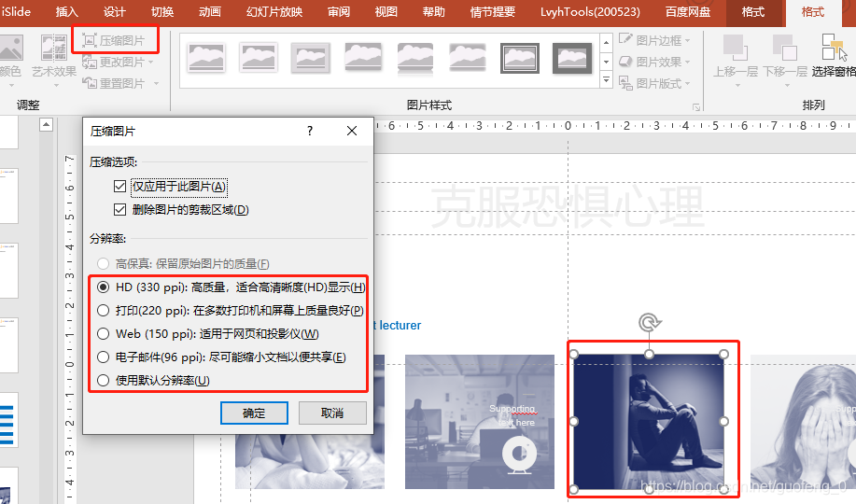
Task: Apply the thick dark frame picture style
Action: pyautogui.click(x=572, y=57)
